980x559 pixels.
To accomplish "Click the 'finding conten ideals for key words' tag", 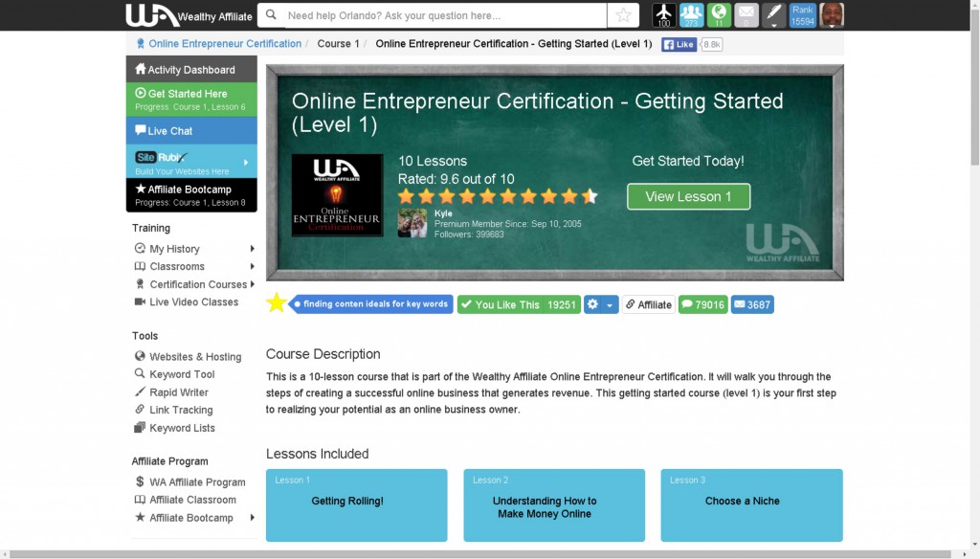I will [x=373, y=303].
